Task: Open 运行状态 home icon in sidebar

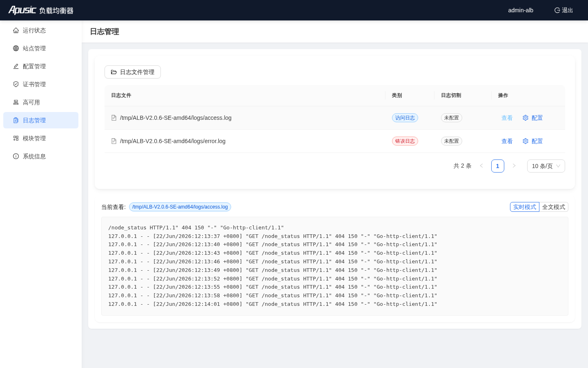Action: tap(16, 30)
